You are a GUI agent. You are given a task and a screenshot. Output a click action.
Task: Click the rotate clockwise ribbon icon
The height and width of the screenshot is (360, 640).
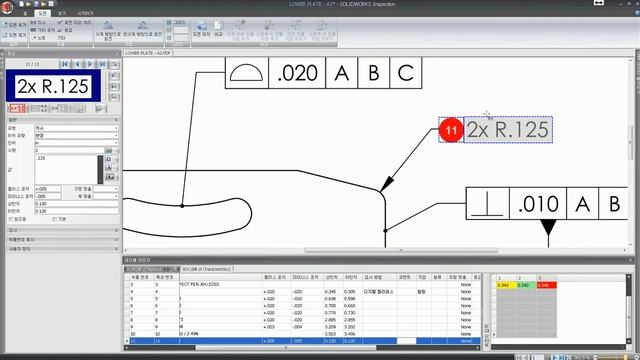(x=108, y=26)
